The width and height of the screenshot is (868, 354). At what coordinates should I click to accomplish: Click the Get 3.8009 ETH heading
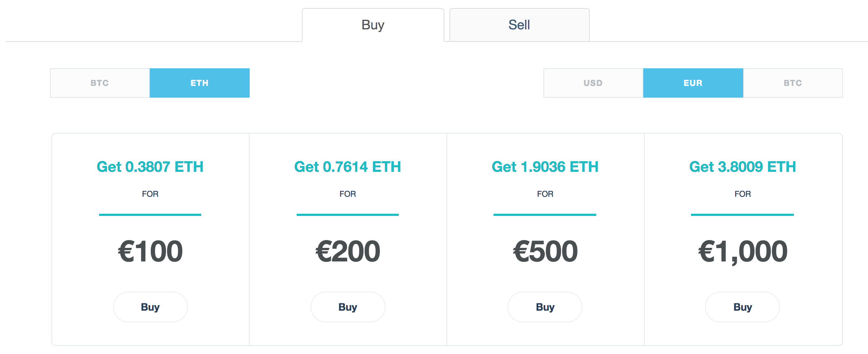(x=742, y=167)
